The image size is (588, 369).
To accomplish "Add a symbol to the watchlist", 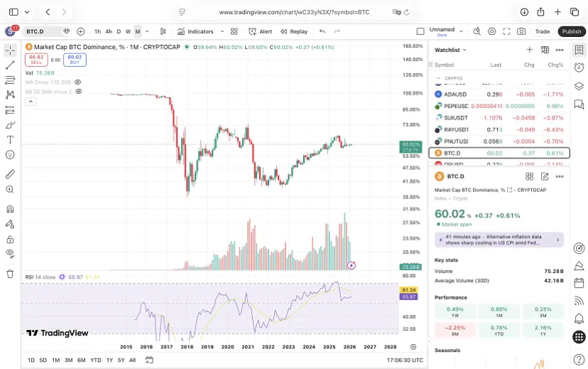I will pos(530,50).
